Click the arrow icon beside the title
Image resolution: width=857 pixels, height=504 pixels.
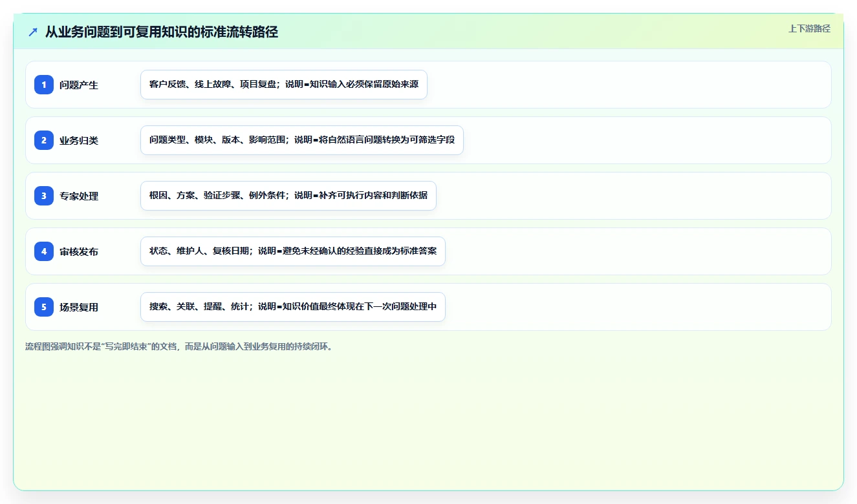pos(33,32)
